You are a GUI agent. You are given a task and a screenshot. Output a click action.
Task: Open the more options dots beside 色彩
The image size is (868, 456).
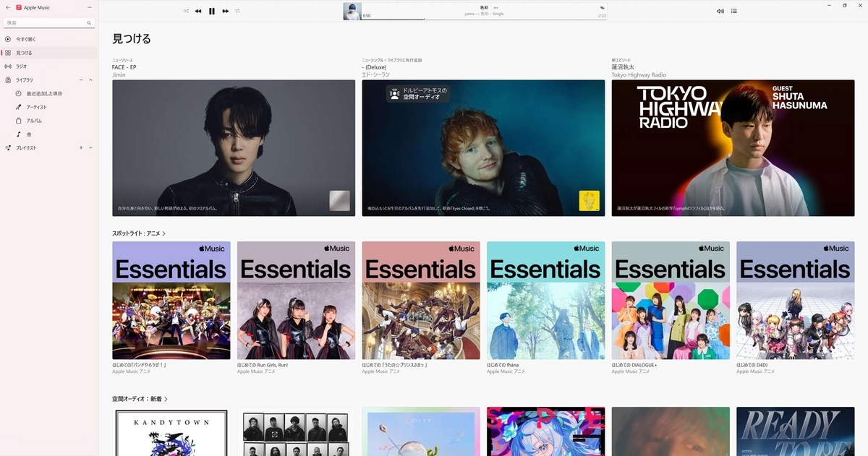(495, 7)
